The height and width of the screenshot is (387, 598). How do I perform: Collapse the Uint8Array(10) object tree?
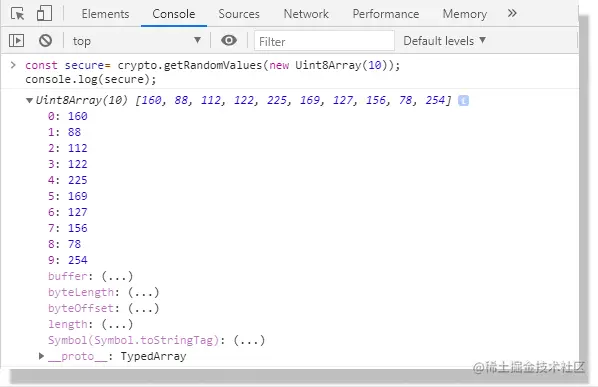29,100
